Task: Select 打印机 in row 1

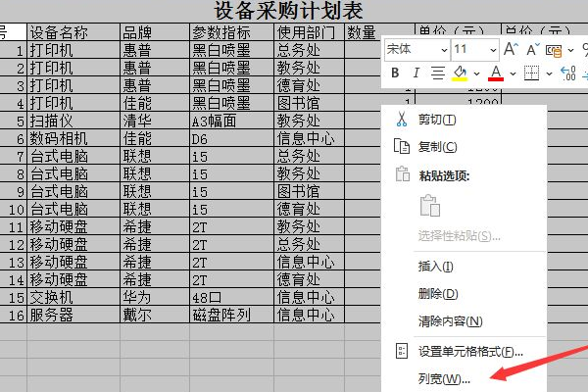Action: point(73,50)
